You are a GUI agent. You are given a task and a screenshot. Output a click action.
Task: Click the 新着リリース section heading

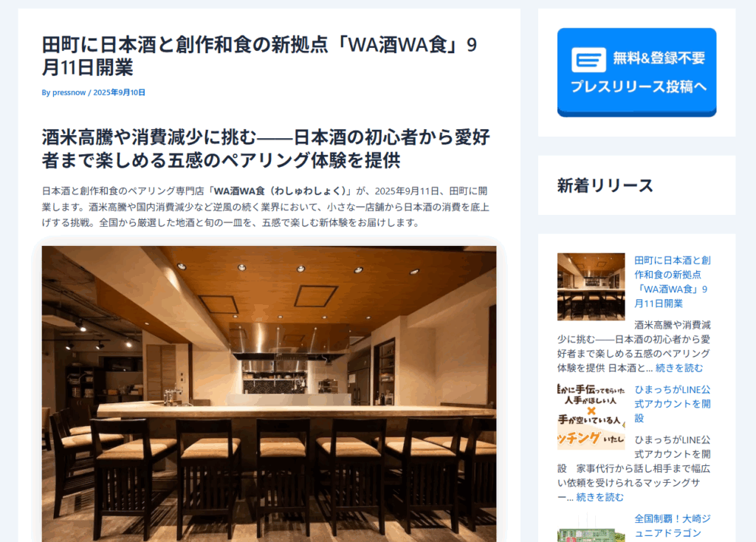click(x=605, y=185)
